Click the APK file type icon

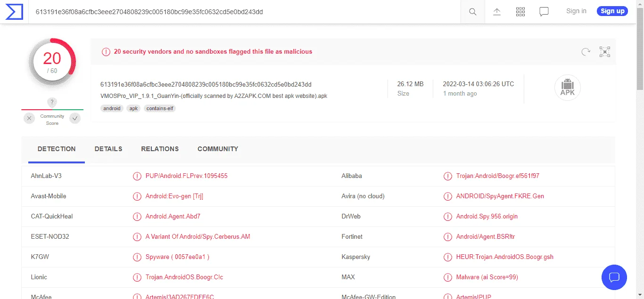(x=568, y=88)
